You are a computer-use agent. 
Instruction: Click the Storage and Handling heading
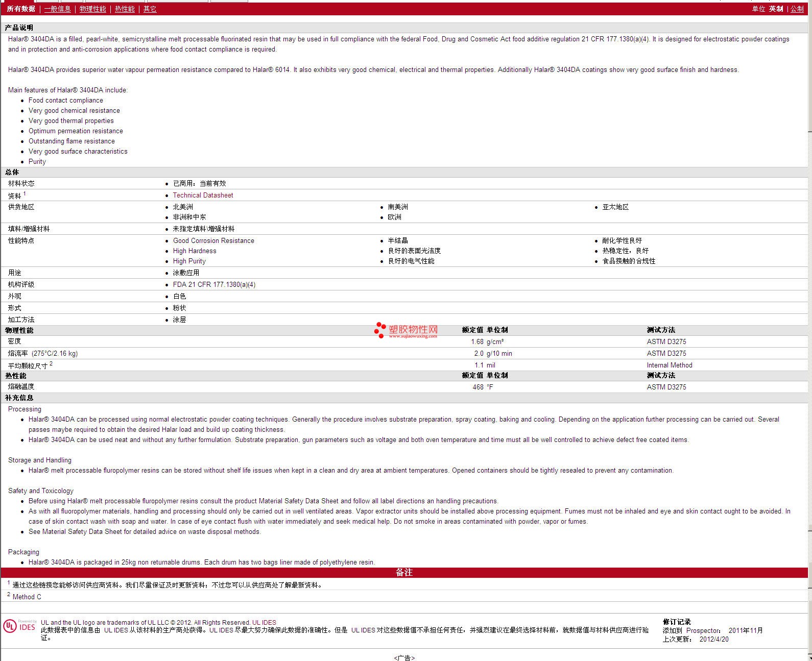[x=40, y=460]
